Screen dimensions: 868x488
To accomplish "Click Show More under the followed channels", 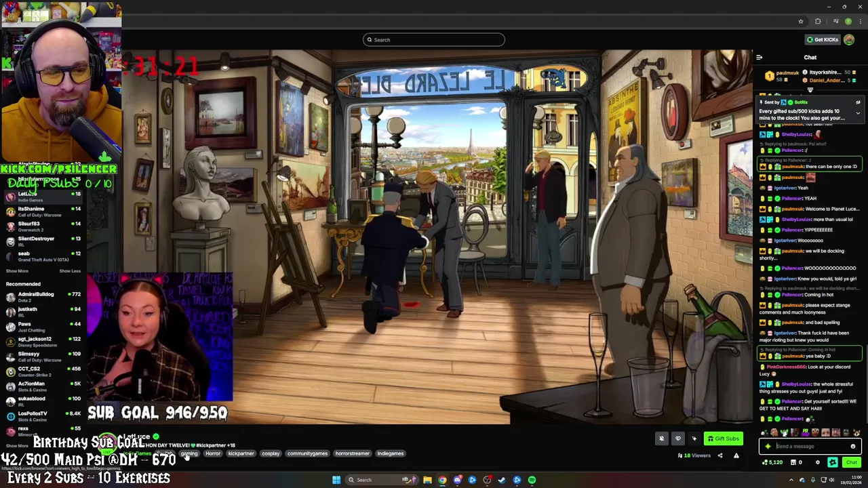I will [17, 271].
